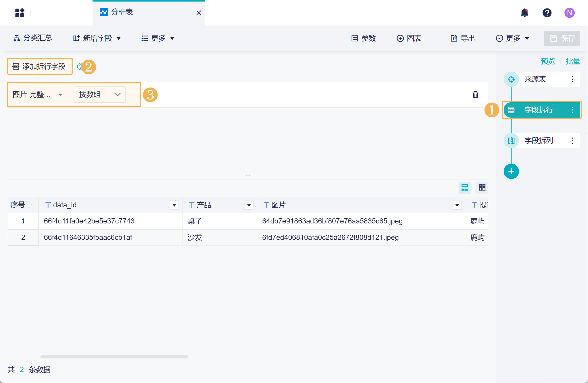
Task: Click the notification bell icon
Action: 524,13
